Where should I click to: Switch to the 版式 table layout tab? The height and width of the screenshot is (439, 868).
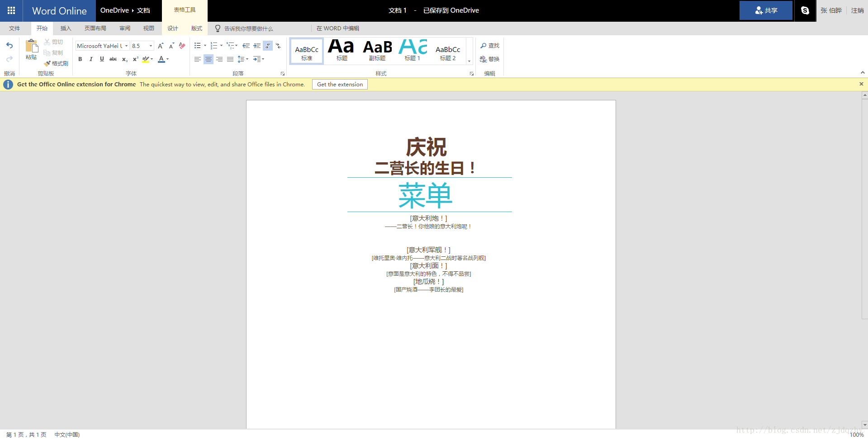(197, 28)
